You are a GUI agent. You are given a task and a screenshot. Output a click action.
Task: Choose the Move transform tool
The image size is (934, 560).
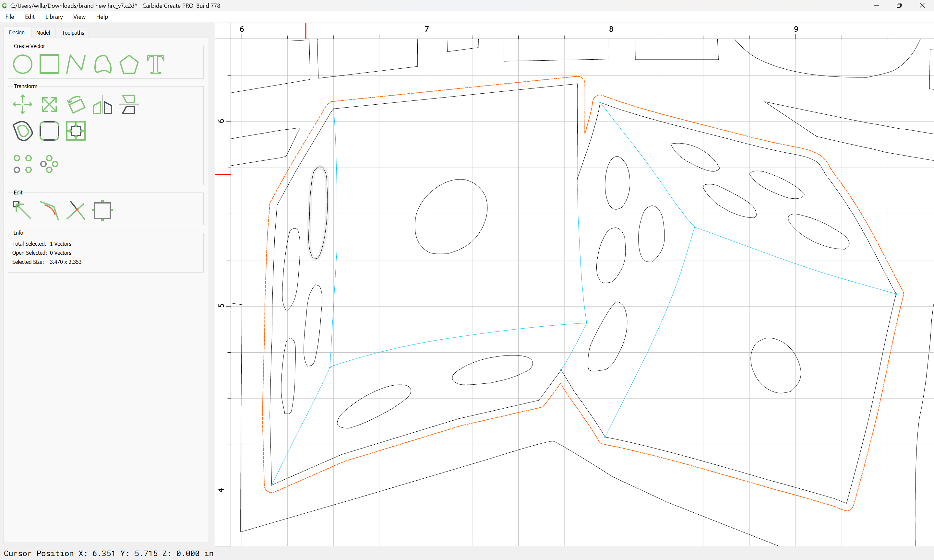point(23,104)
